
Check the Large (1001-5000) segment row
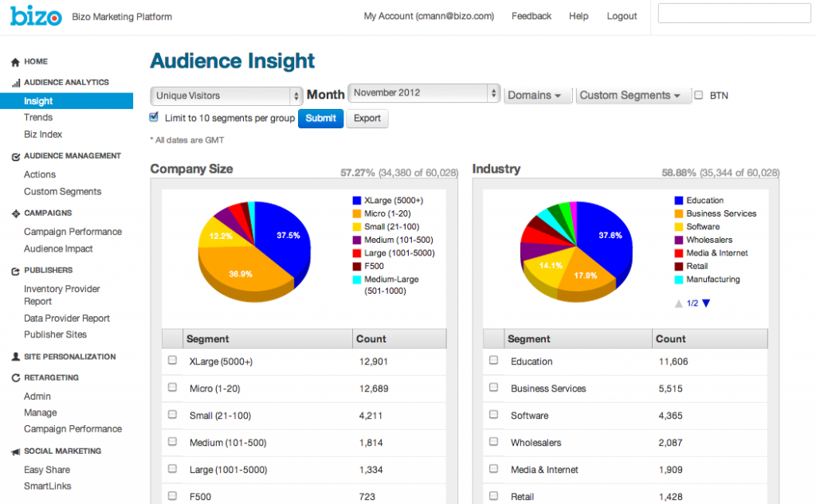[x=172, y=469]
